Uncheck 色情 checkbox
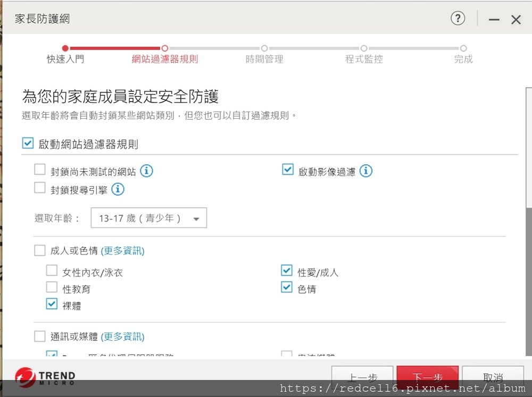Viewport: 532px width, 397px height. pyautogui.click(x=287, y=287)
